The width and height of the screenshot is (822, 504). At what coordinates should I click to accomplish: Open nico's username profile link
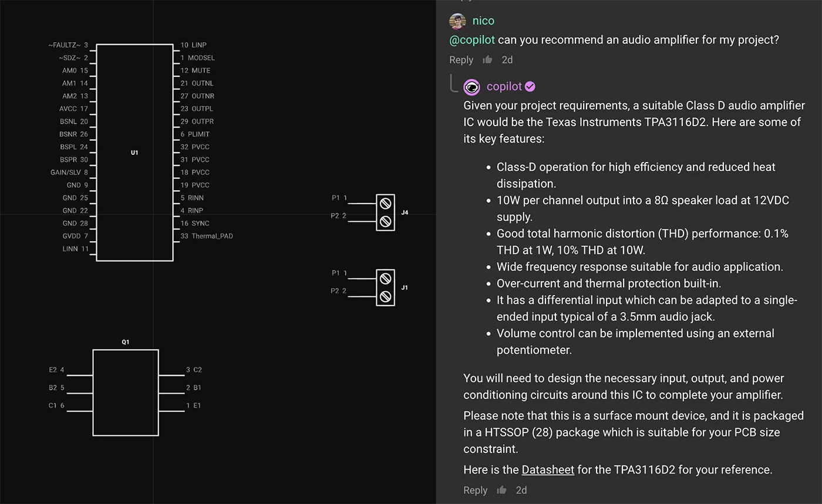(483, 21)
